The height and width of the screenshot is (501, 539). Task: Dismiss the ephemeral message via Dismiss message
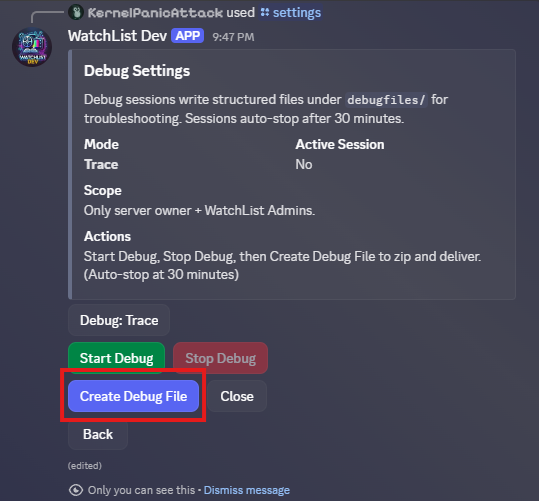click(x=247, y=490)
